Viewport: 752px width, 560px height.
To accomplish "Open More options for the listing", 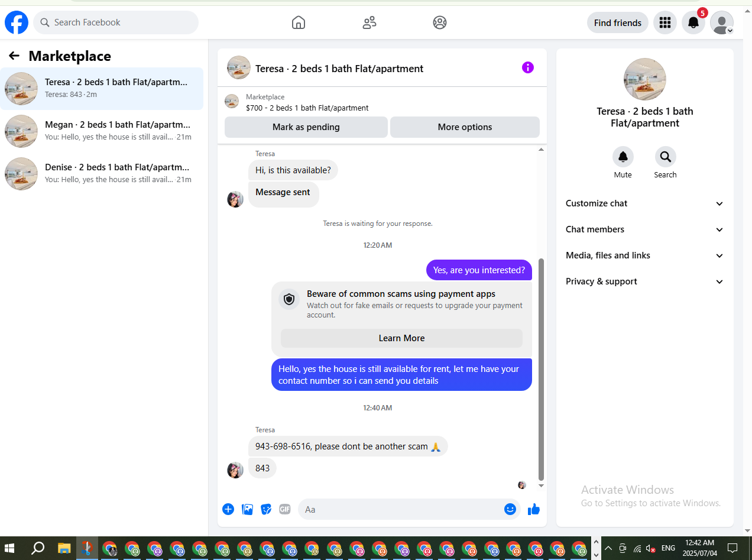I will [465, 127].
